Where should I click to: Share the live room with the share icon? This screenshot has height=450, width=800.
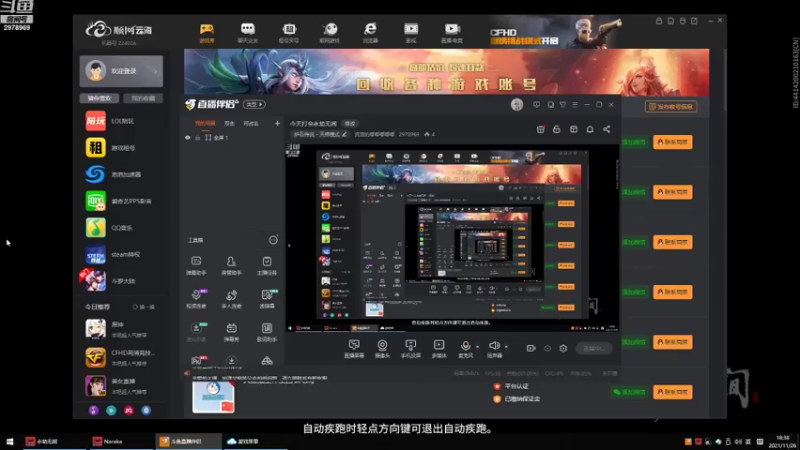(x=607, y=130)
